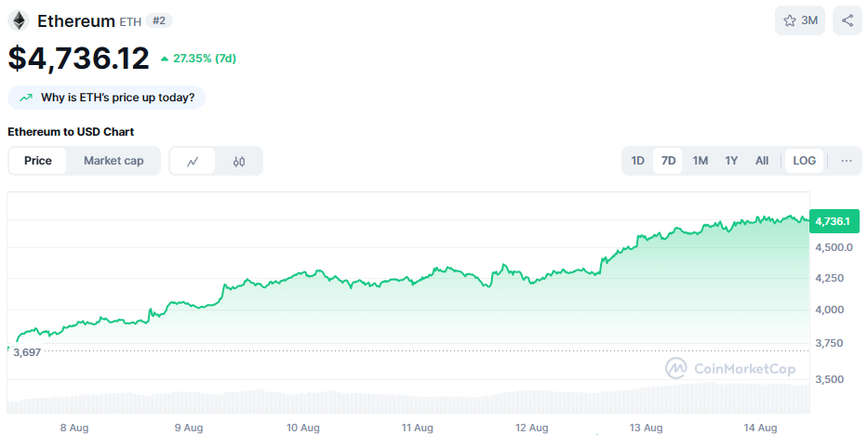Screen dimensions: 868x435
Task: Toggle the LOG scale button
Action: [x=805, y=161]
